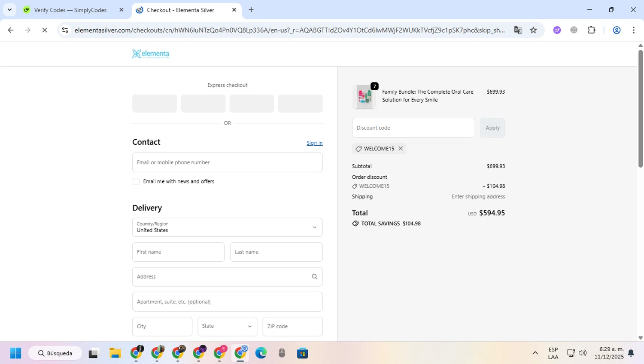View site information icon in address bar
The image size is (644, 364).
[65, 30]
